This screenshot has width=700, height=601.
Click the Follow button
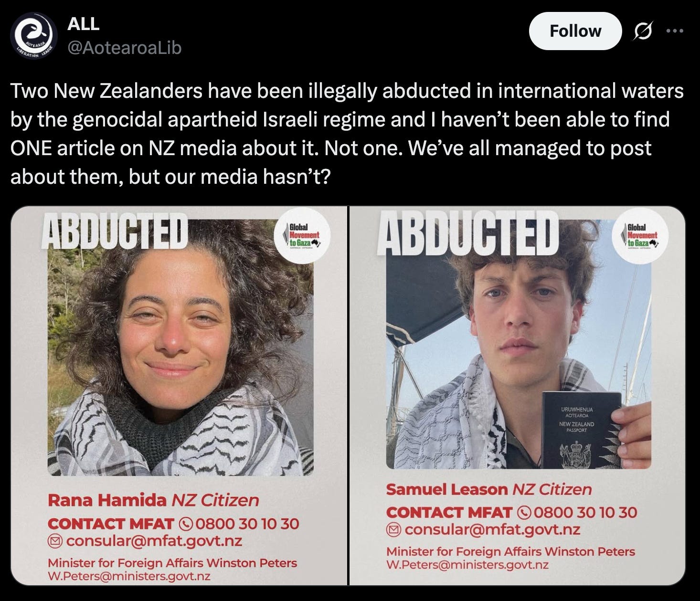575,31
